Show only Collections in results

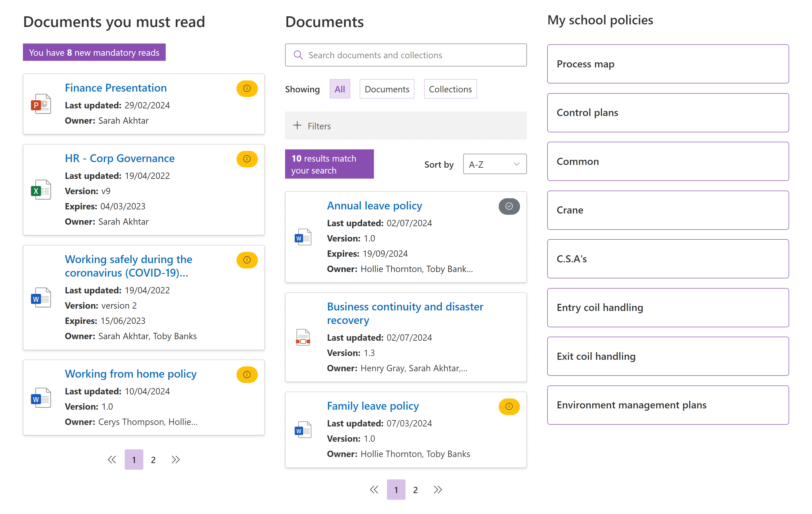pos(450,89)
